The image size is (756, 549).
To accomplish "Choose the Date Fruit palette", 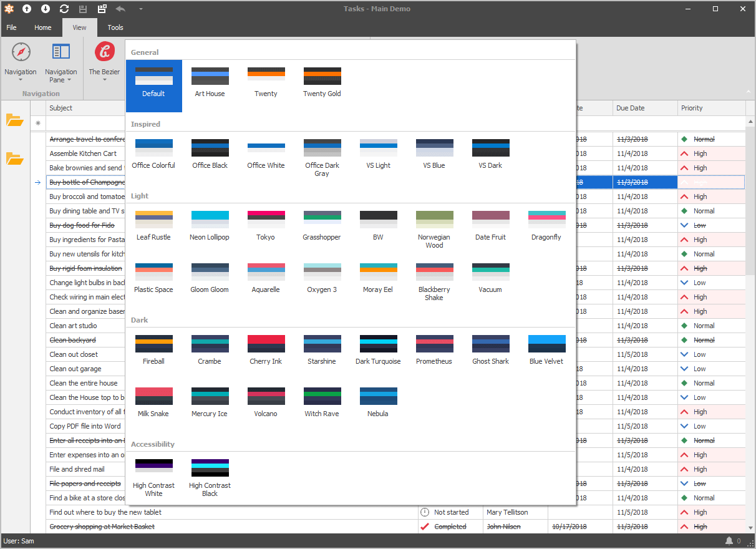I will pyautogui.click(x=491, y=230).
